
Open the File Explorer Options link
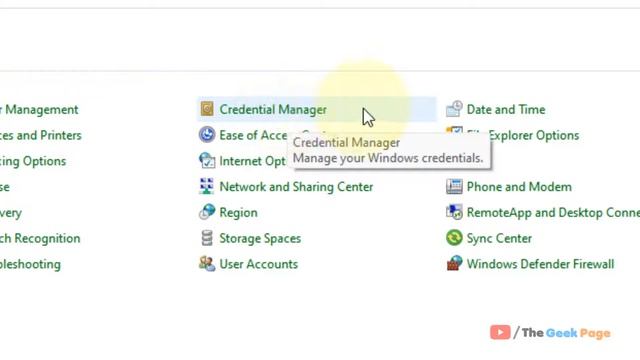click(x=533, y=135)
